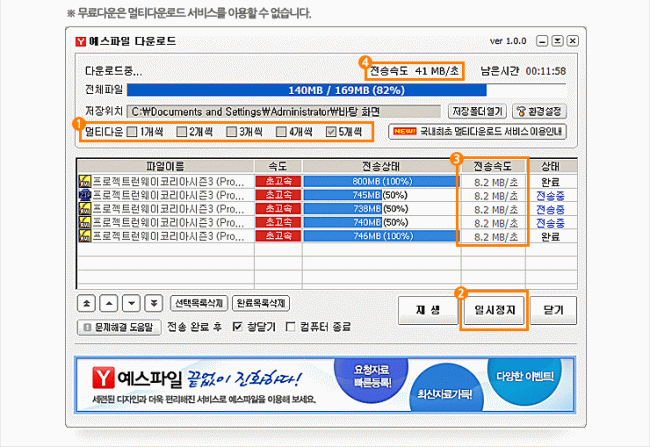
Task: Open the NEW 멀티다운로드 서비스 이용안내 button
Action: (477, 132)
